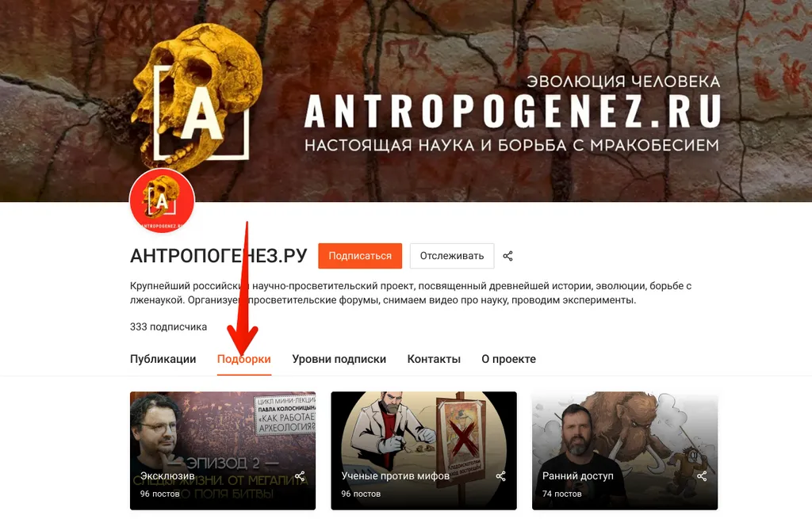The height and width of the screenshot is (519, 812).
Task: Subscribe with the orange Подписаться button
Action: (360, 256)
